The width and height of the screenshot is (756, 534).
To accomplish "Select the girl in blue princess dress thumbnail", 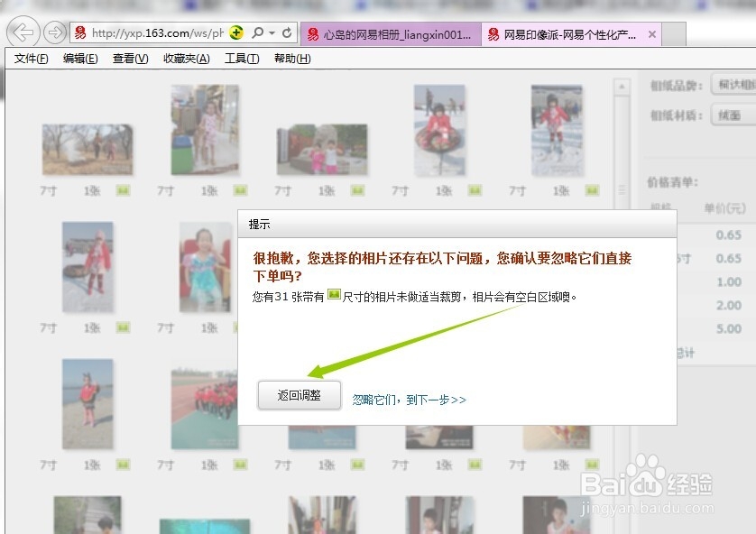I will coord(205,267).
